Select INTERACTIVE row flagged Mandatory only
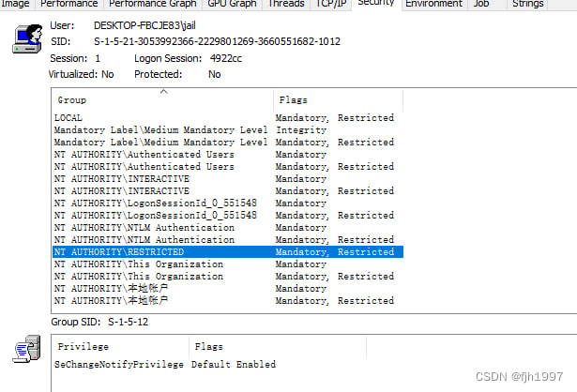The width and height of the screenshot is (577, 392). click(228, 179)
